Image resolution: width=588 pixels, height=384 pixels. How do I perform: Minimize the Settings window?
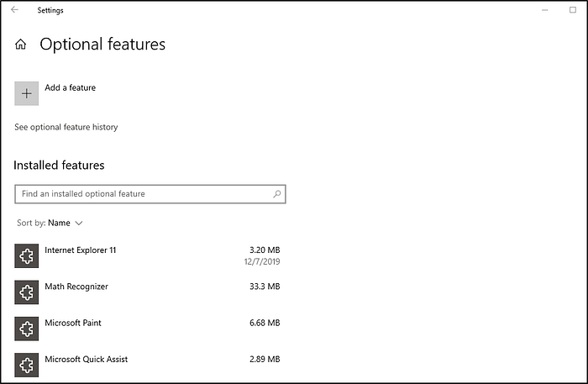[x=545, y=10]
